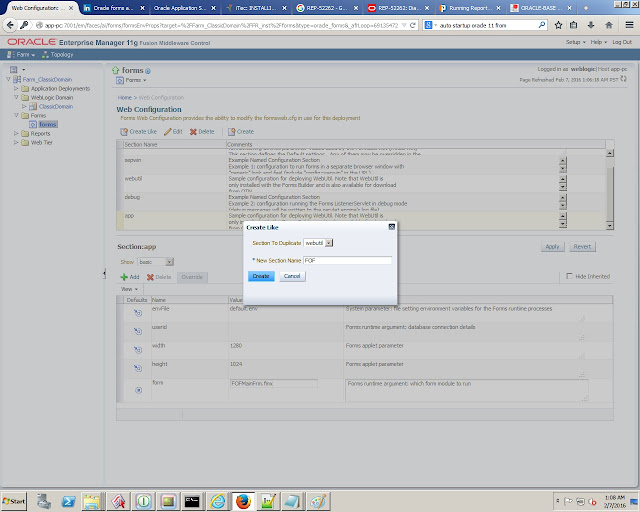Select the forms tree item
The image size is (640, 512).
(x=47, y=125)
